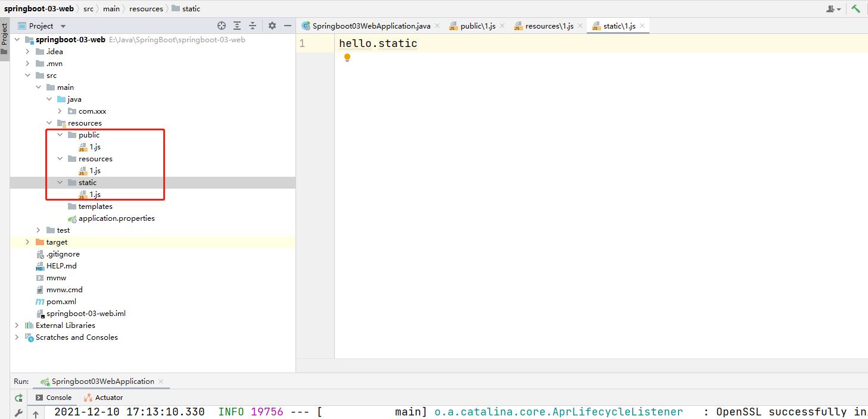Collapse the public folder

60,135
